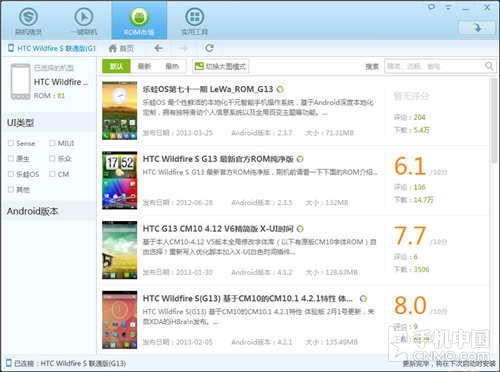Click the feedback speech bubble icon in title bar
500x372 pixels.
[432, 7]
